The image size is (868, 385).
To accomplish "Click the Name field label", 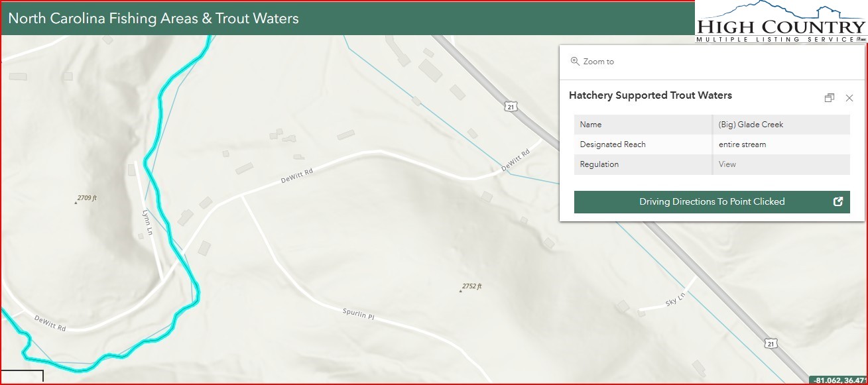I will 590,125.
